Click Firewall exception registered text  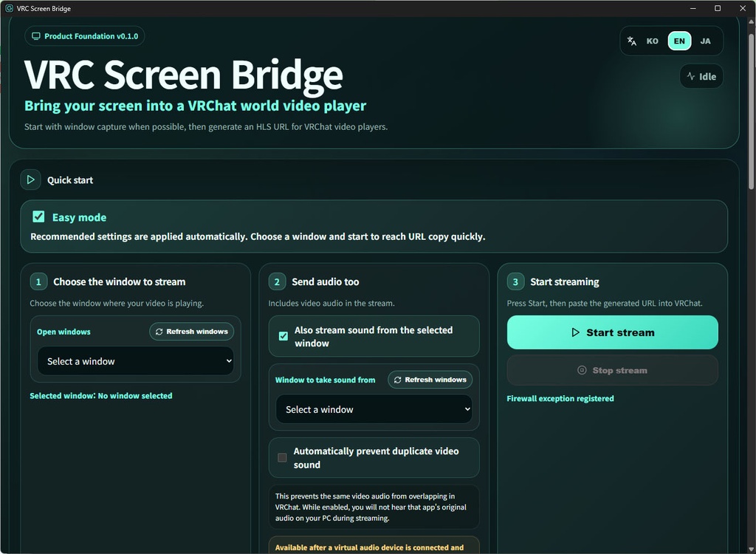(x=560, y=399)
